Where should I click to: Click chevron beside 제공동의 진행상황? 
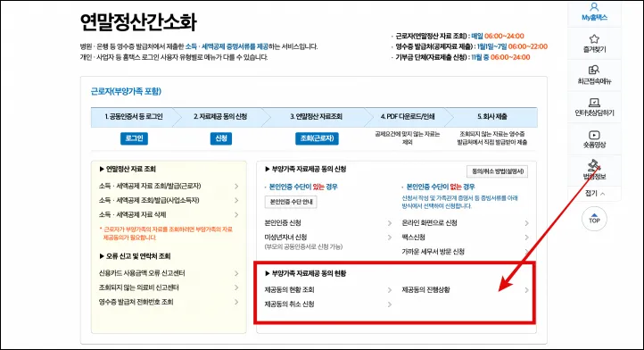pos(526,290)
